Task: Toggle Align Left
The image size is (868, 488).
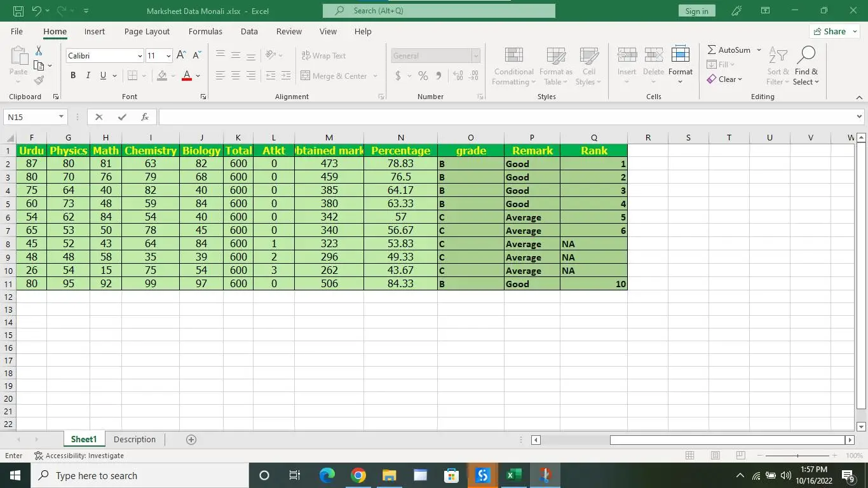Action: pyautogui.click(x=220, y=76)
